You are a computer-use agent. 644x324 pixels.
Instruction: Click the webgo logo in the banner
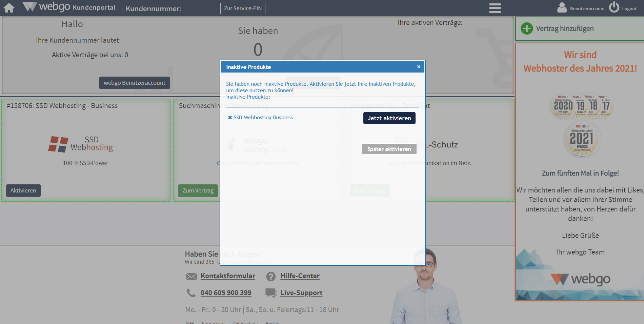(x=580, y=279)
